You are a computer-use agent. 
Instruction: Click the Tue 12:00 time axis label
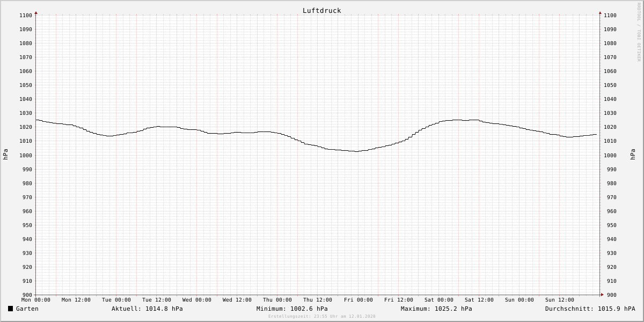[x=157, y=300]
